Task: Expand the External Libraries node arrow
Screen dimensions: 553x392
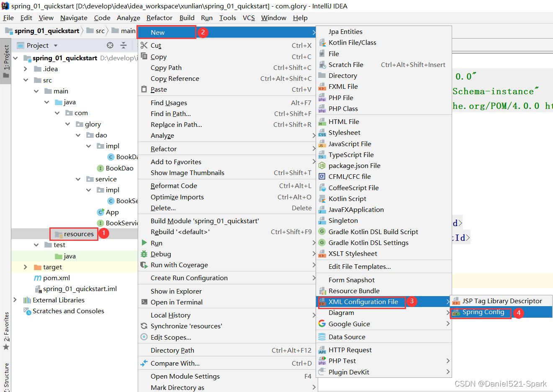Action: [x=15, y=300]
